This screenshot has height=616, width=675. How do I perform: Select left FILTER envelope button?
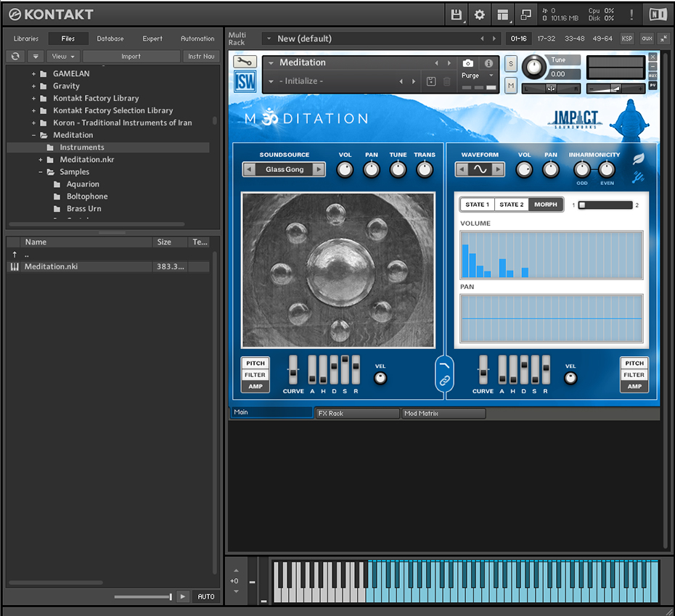tap(255, 375)
